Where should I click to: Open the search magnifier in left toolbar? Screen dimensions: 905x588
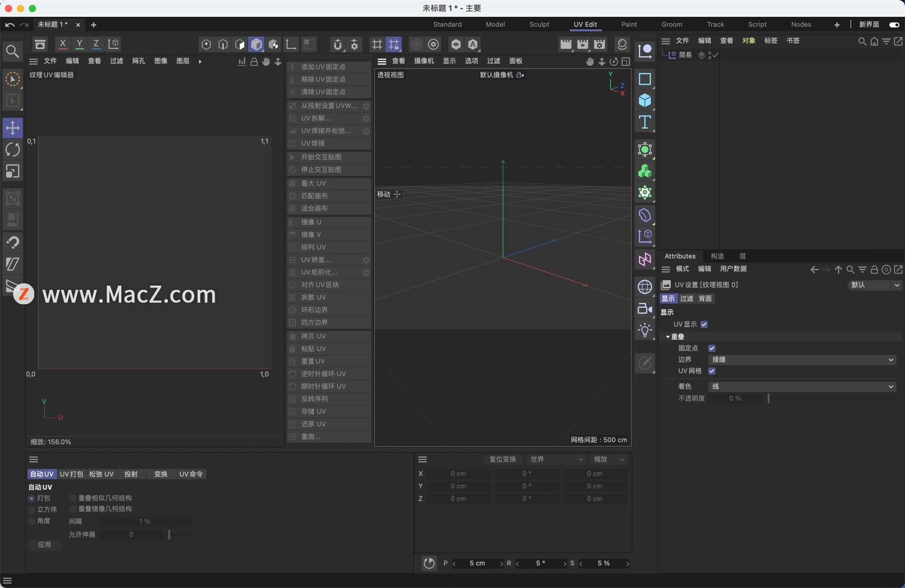(x=12, y=51)
